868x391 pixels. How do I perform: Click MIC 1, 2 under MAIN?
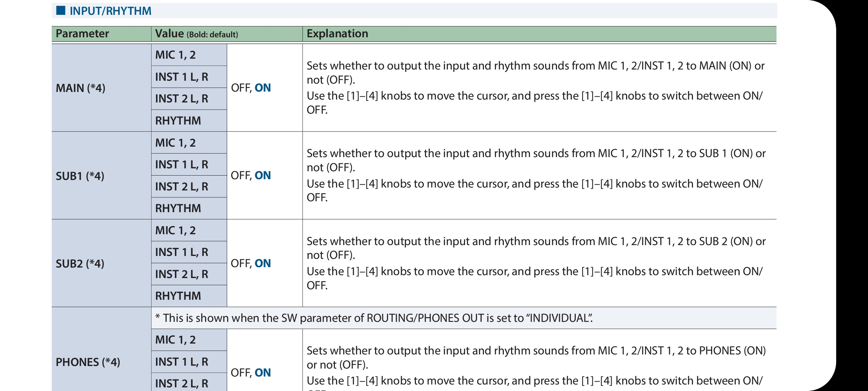coord(189,55)
